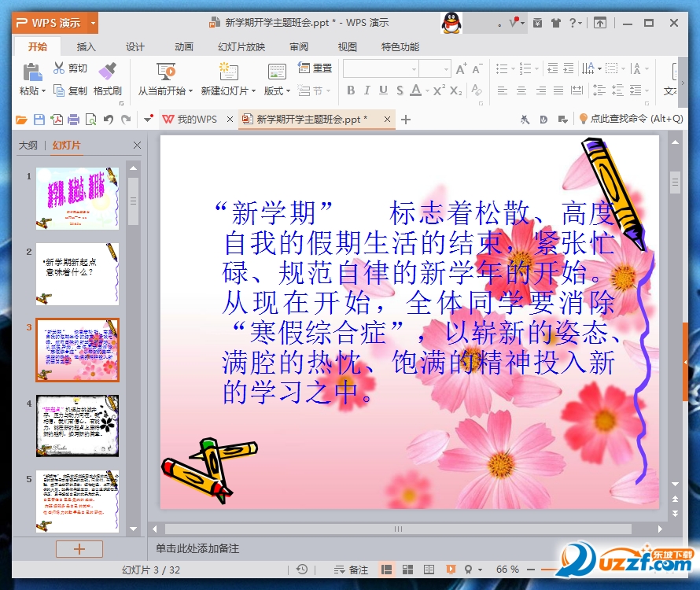Switch to the 大纲 (Outline) panel tab
This screenshot has width=700, height=590.
click(x=28, y=146)
